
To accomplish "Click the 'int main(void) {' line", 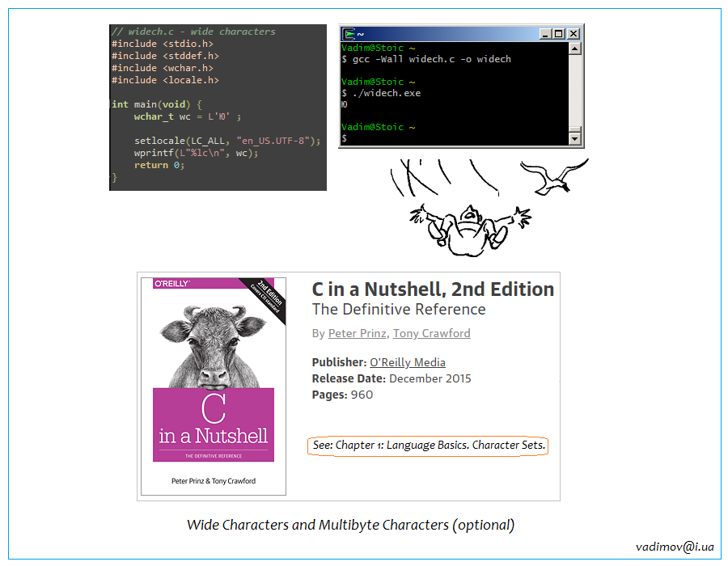I will (x=156, y=104).
